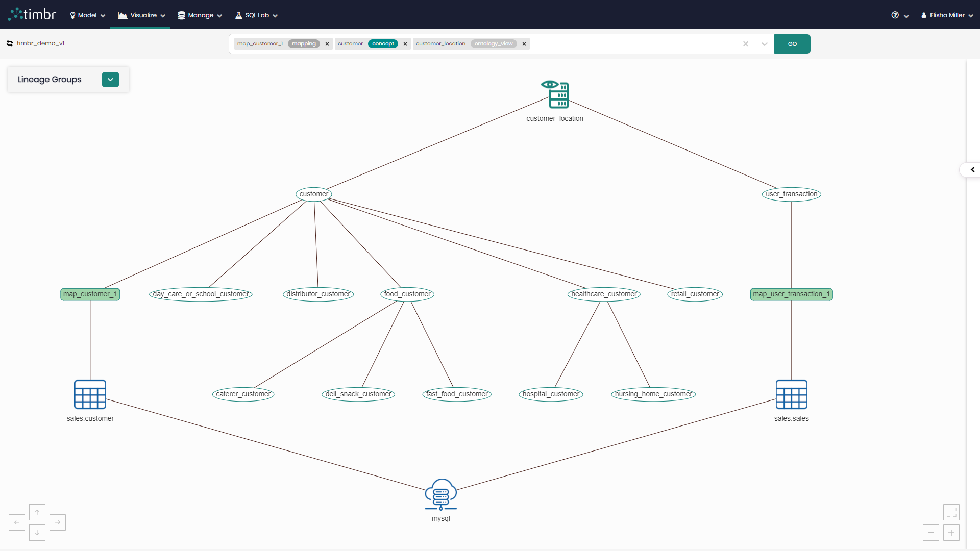This screenshot has height=551, width=980.
Task: Select the food_customer node in the graph
Action: tap(407, 294)
